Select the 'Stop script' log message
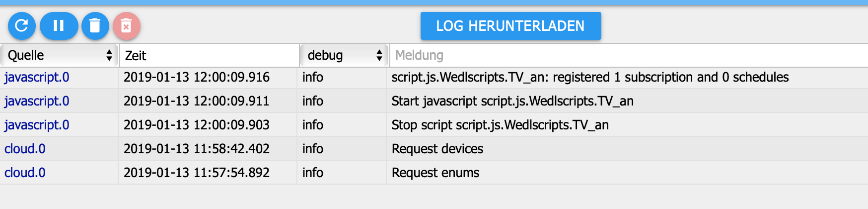The width and height of the screenshot is (868, 209). click(500, 125)
